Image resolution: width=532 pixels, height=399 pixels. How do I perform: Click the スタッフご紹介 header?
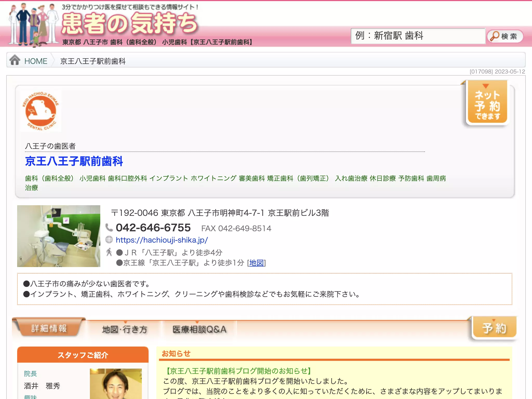pos(83,355)
